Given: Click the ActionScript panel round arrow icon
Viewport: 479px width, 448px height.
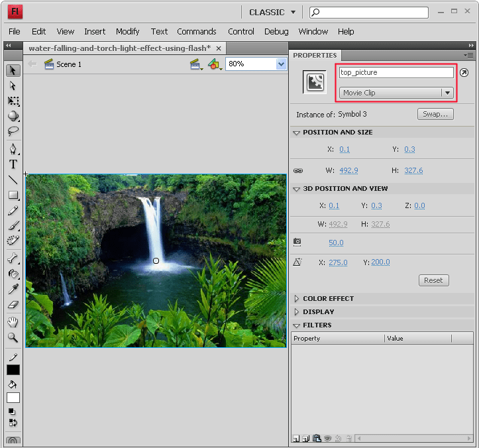Looking at the screenshot, I should pyautogui.click(x=464, y=72).
